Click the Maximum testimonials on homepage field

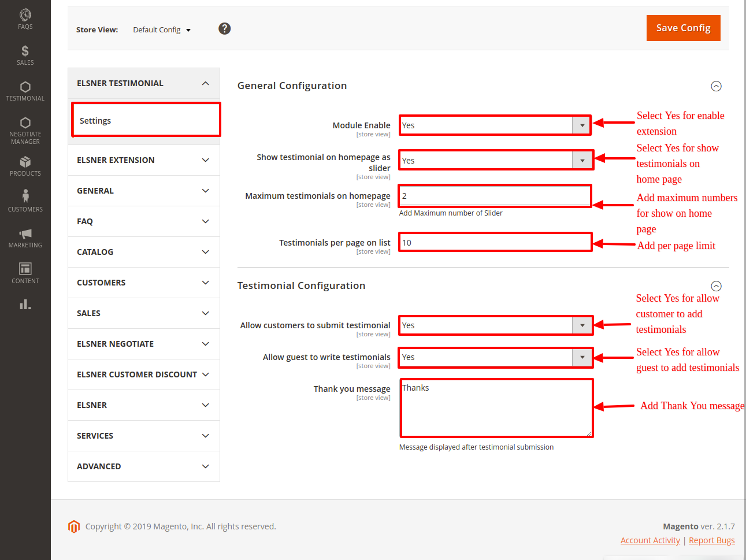495,196
